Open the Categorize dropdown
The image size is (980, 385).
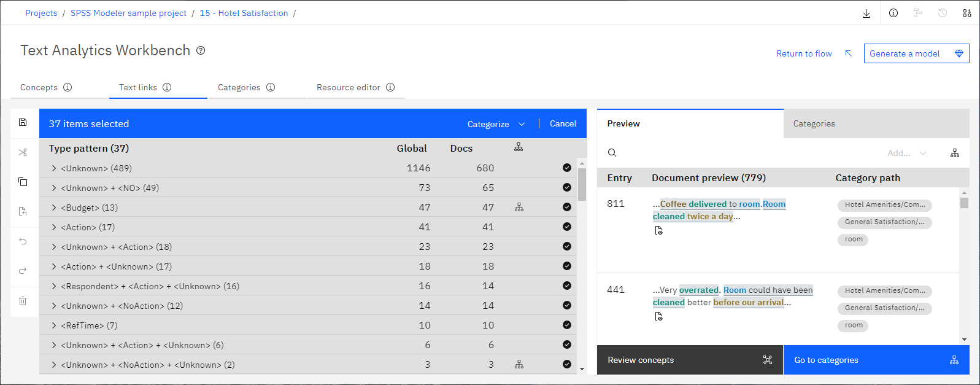(x=496, y=124)
